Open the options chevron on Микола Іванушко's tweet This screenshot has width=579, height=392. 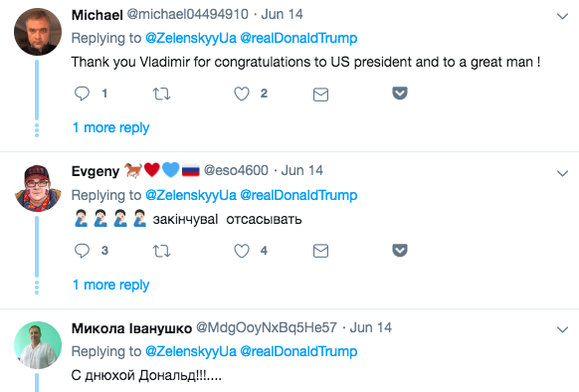562,329
